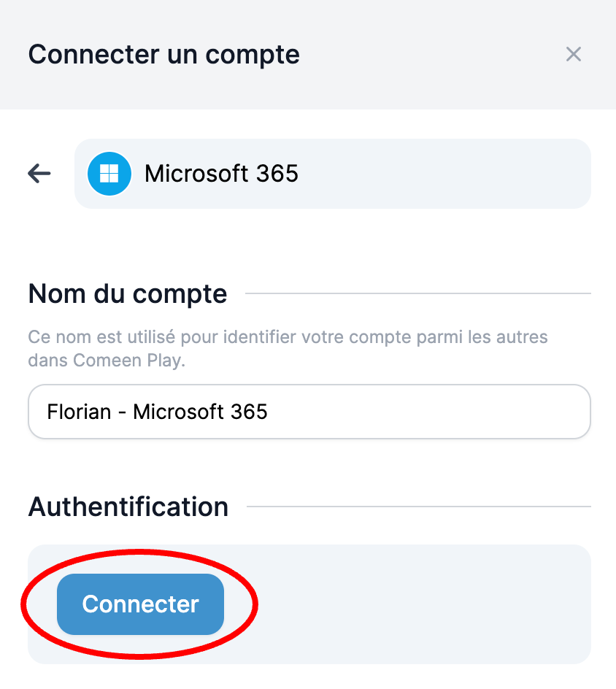The width and height of the screenshot is (616, 689).
Task: Click the blue Microsoft 365 logo icon
Action: [109, 174]
